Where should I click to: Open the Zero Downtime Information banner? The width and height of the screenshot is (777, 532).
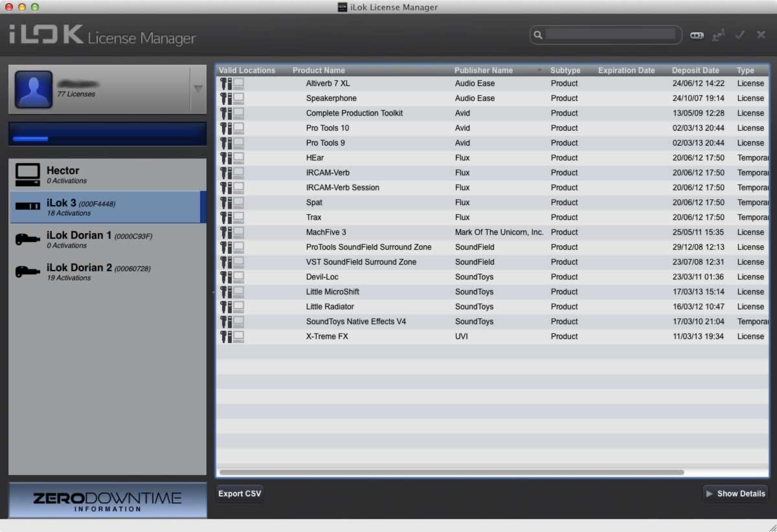point(107,500)
